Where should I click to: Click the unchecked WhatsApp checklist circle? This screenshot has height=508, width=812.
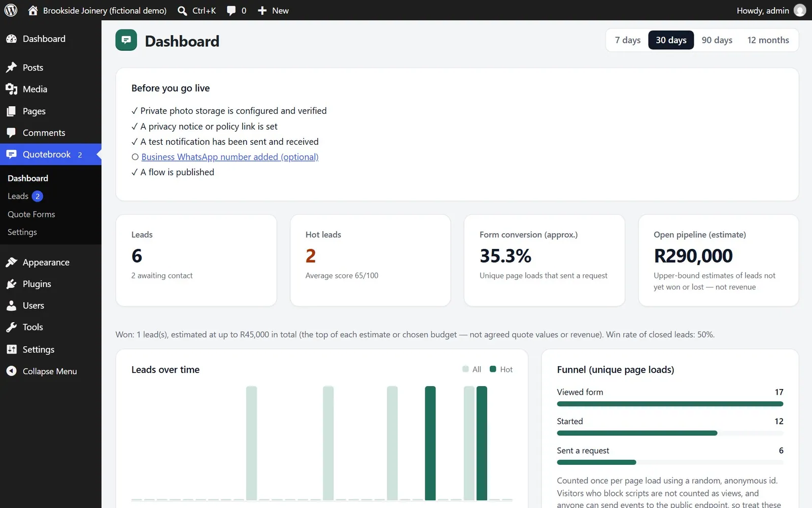(135, 157)
